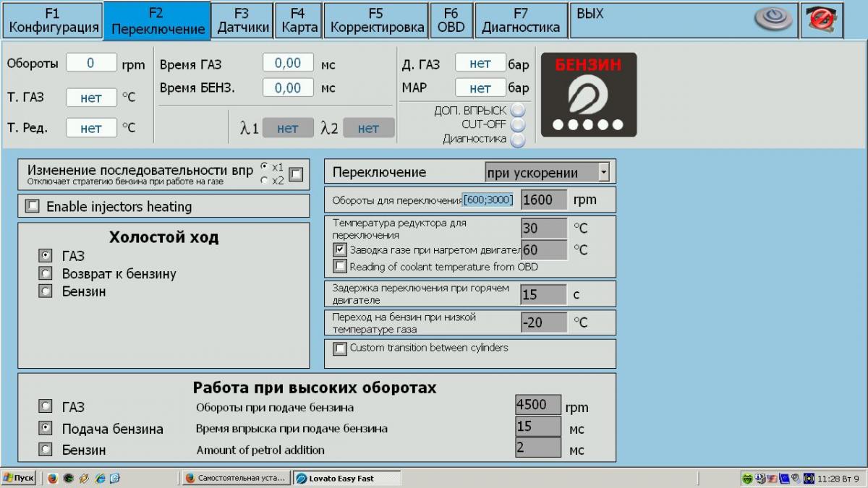Select Возврат к бензину for idle mode
The image size is (868, 488).
(46, 274)
